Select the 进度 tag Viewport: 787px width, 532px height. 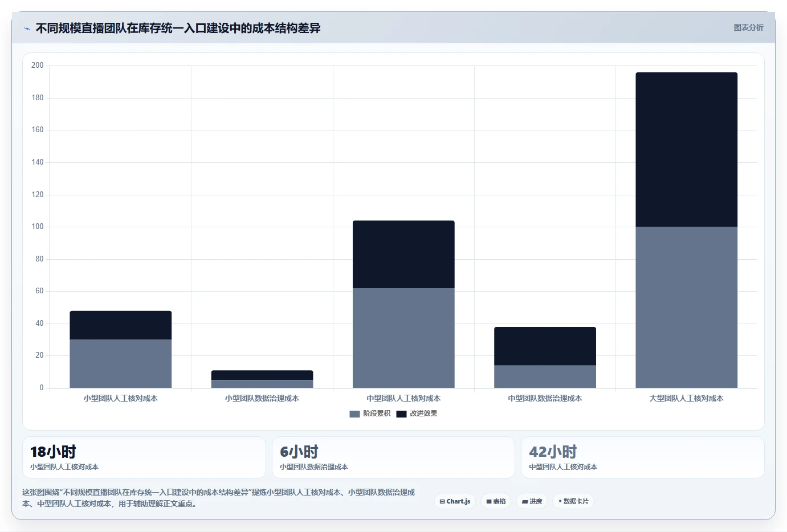point(532,501)
